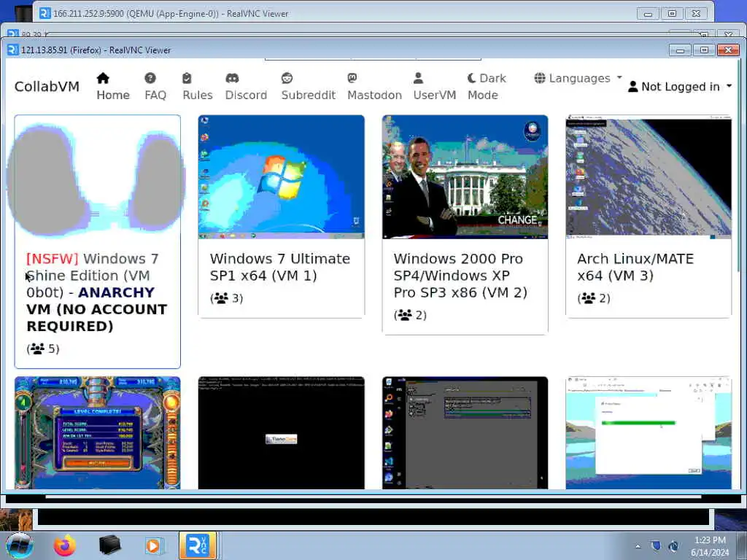Open the Subreddit link
Viewport: 747px width, 560px height.
[309, 86]
